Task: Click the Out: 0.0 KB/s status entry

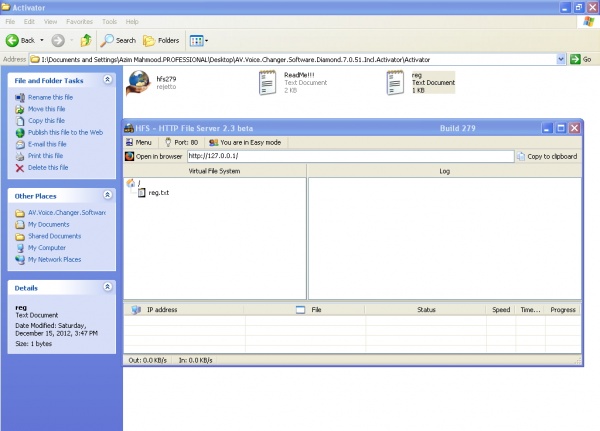Action: (148, 360)
